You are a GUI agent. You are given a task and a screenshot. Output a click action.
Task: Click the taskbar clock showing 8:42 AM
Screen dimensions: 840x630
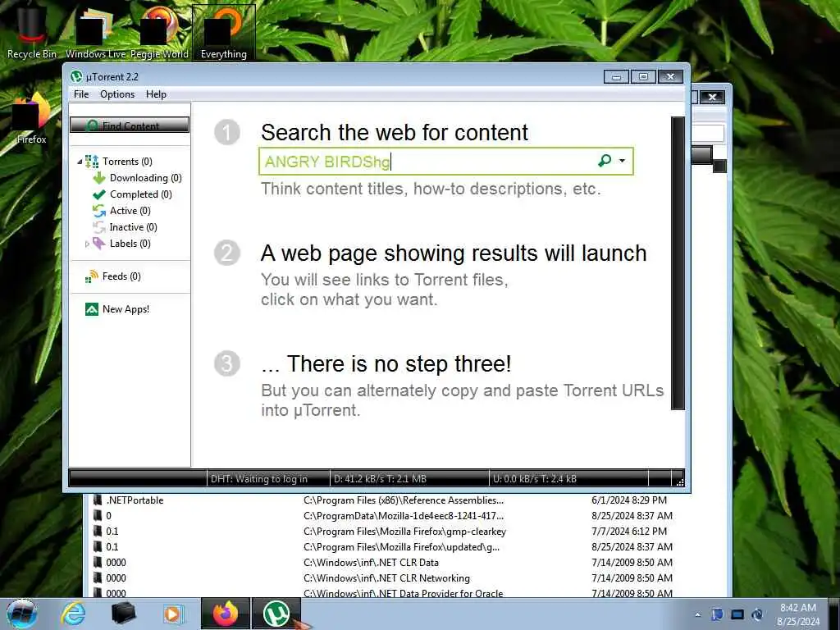coord(797,614)
